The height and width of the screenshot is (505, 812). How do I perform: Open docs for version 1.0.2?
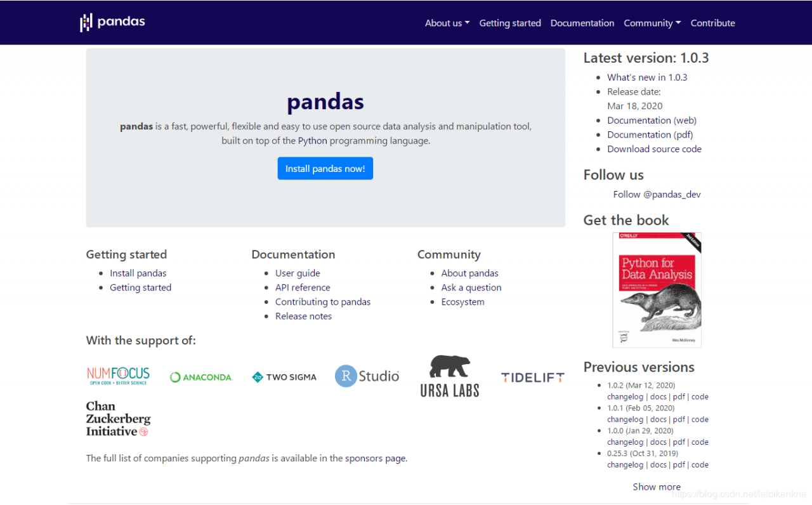click(658, 397)
